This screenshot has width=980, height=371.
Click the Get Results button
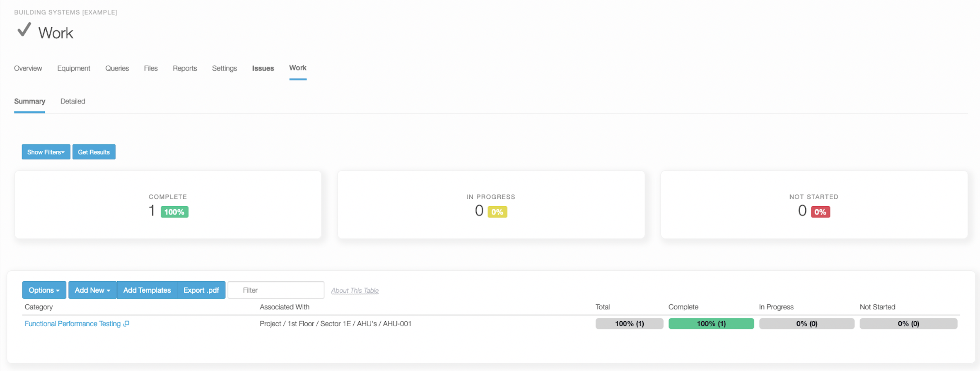coord(94,152)
